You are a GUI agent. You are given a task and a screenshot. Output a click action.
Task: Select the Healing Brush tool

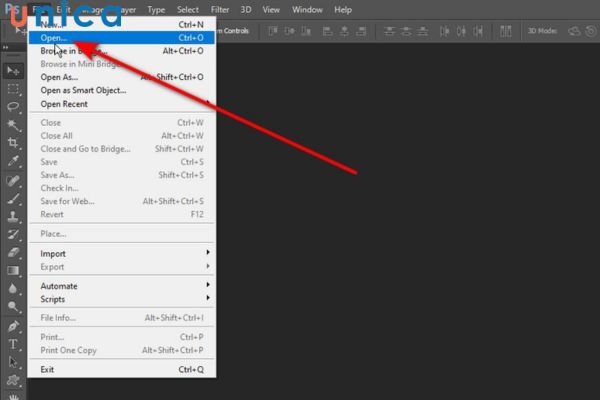pos(13,181)
